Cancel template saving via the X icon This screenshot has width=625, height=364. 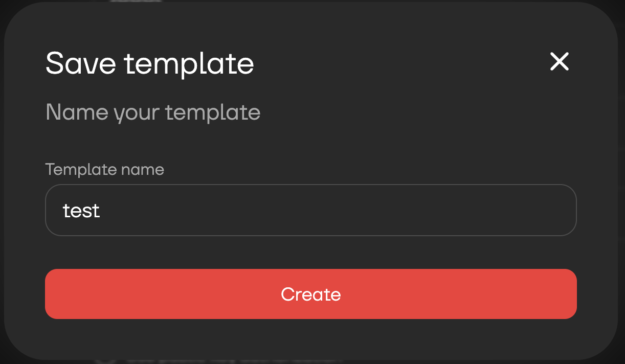559,62
